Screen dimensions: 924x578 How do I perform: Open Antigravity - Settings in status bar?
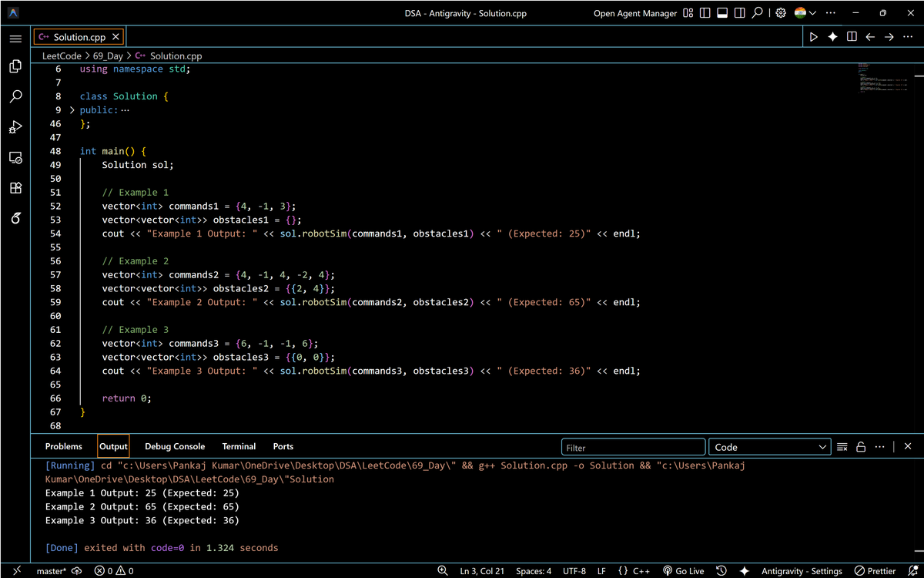[x=802, y=571]
